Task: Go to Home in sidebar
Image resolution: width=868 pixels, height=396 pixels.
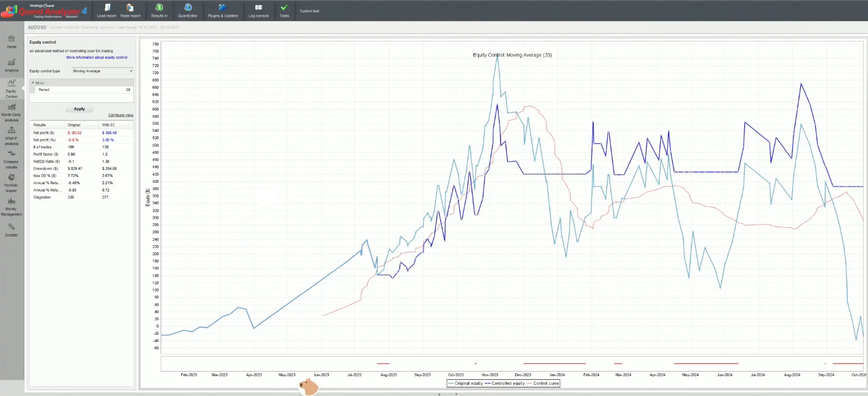Action: coord(12,42)
